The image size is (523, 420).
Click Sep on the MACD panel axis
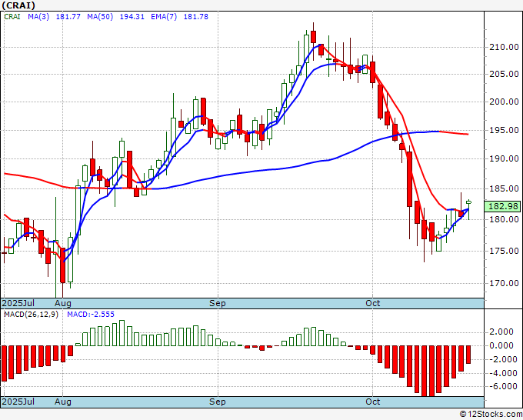[218, 402]
